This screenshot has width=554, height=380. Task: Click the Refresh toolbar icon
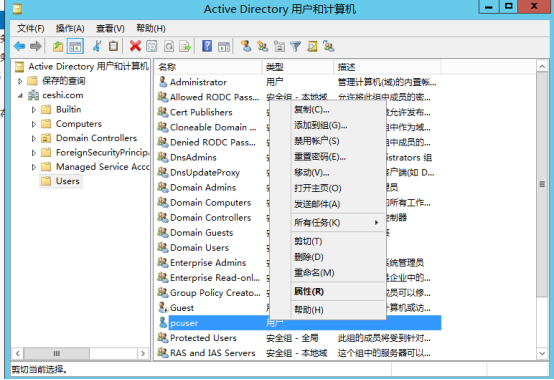(x=169, y=46)
